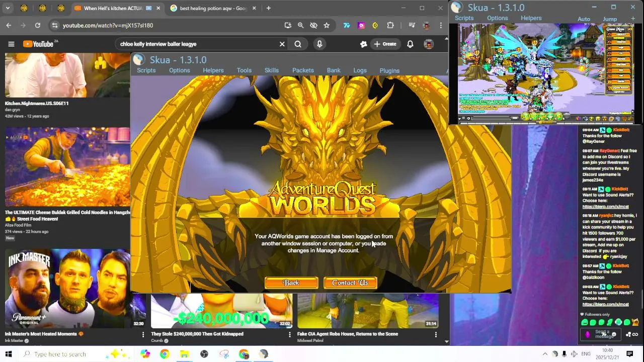Open the Packets menu in Skua
The image size is (644, 362).
pyautogui.click(x=303, y=70)
